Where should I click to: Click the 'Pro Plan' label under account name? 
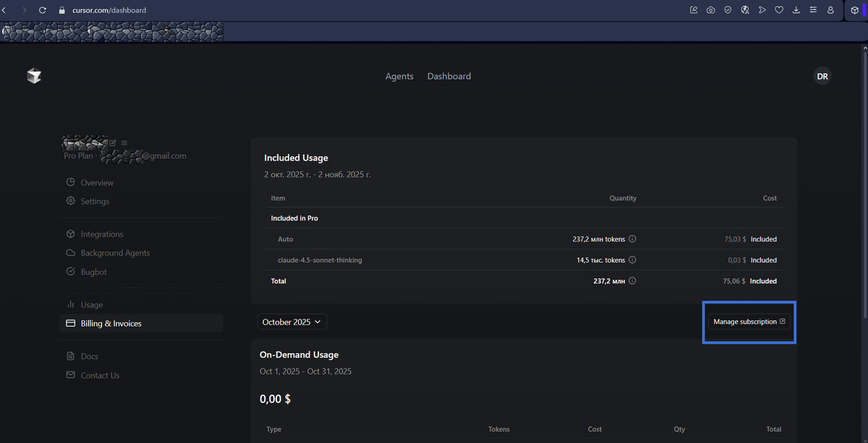tap(78, 155)
